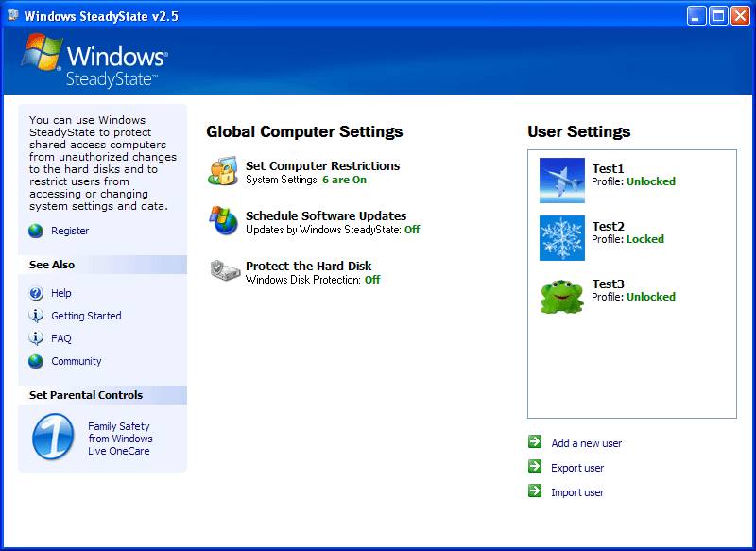Select the Test1 airplane picture
This screenshot has height=551, width=756.
point(562,181)
